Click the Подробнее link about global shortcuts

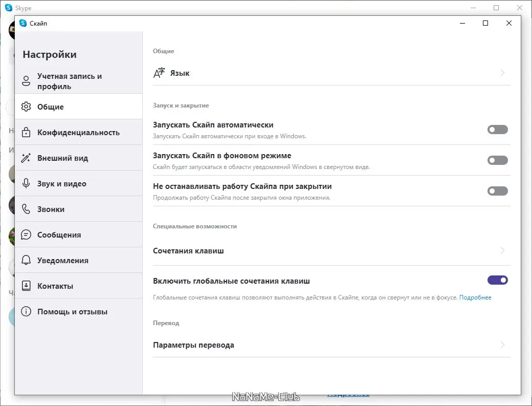coord(475,297)
